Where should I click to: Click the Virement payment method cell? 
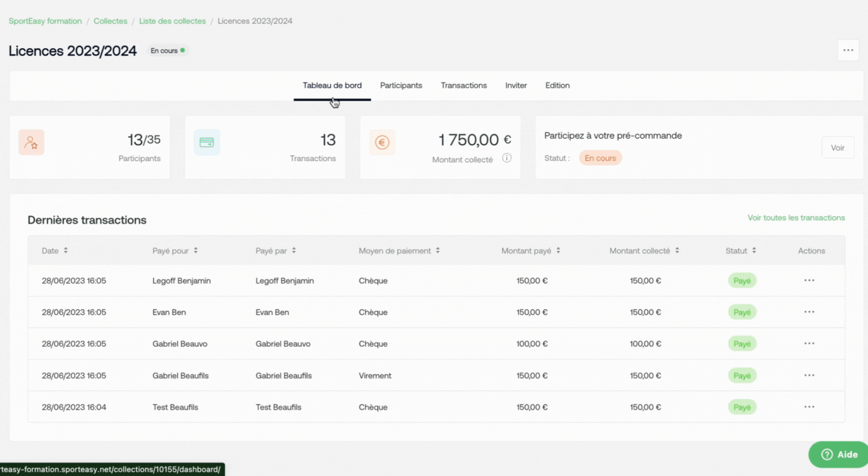[x=375, y=376]
